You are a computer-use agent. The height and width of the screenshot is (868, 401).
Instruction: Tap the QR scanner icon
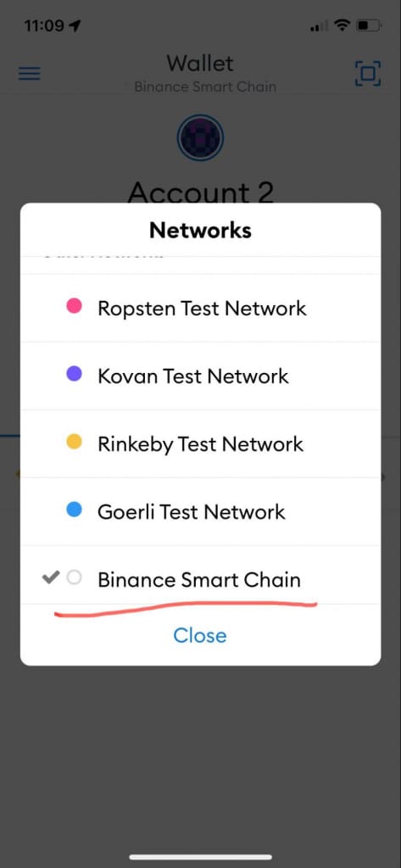(x=368, y=73)
